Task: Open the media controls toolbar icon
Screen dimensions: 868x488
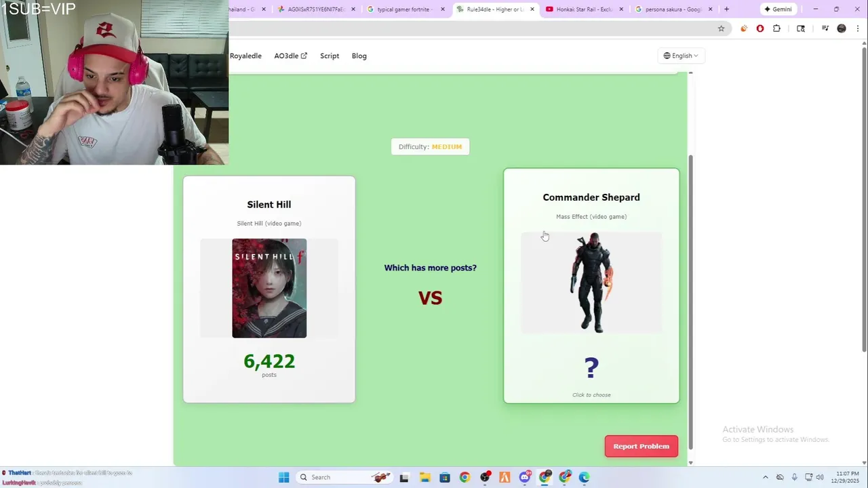Action: click(x=825, y=28)
